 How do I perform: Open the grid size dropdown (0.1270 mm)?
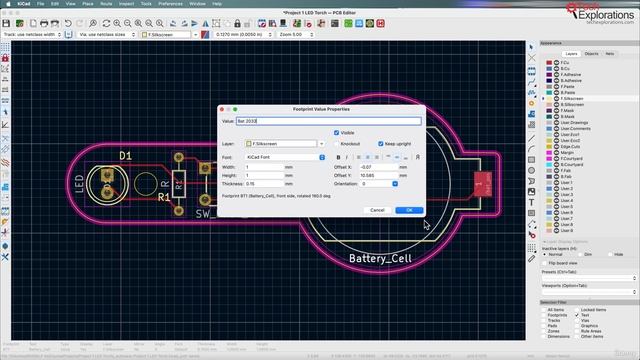coord(243,35)
